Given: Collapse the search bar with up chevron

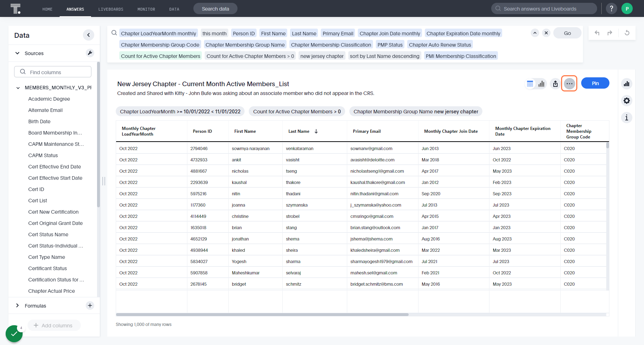Looking at the screenshot, I should (535, 33).
